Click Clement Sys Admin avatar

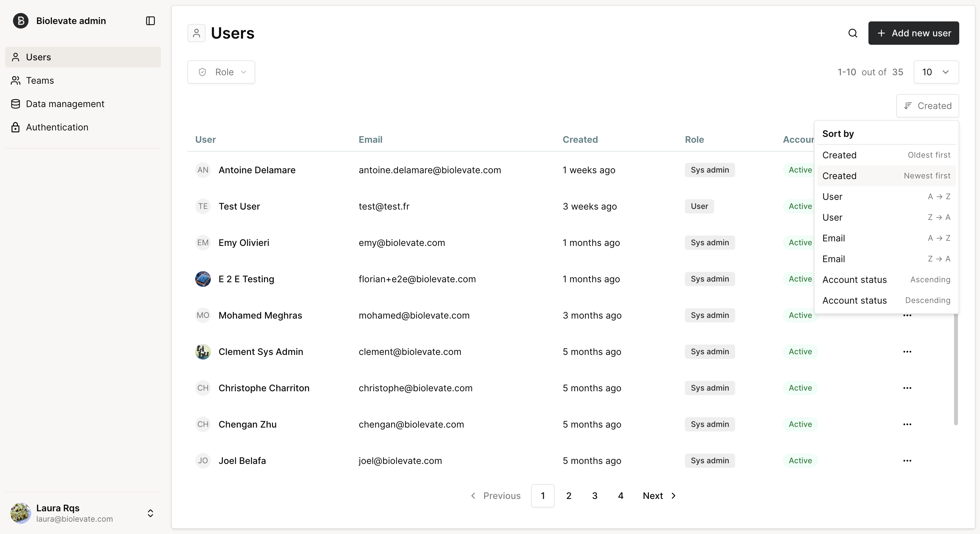[x=203, y=352]
